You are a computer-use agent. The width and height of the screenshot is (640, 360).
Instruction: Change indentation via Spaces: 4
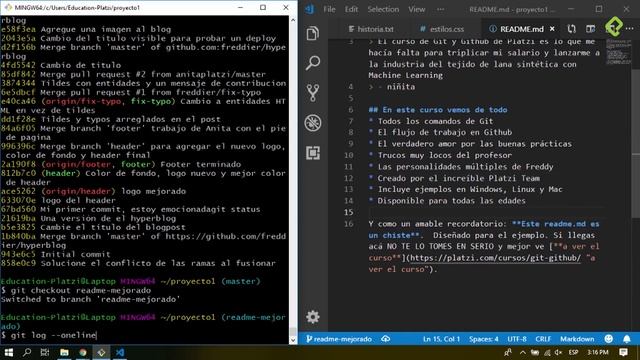pyautogui.click(x=483, y=339)
